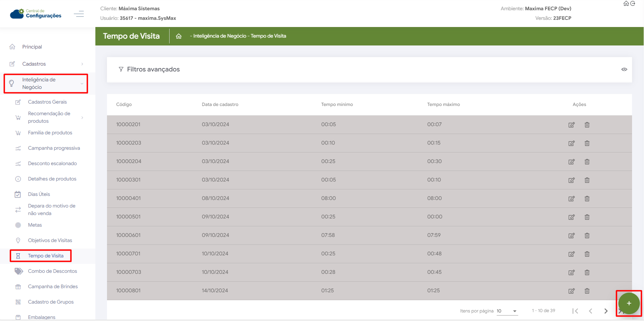Go to the next page of results
The width and height of the screenshot is (644, 321).
(606, 311)
